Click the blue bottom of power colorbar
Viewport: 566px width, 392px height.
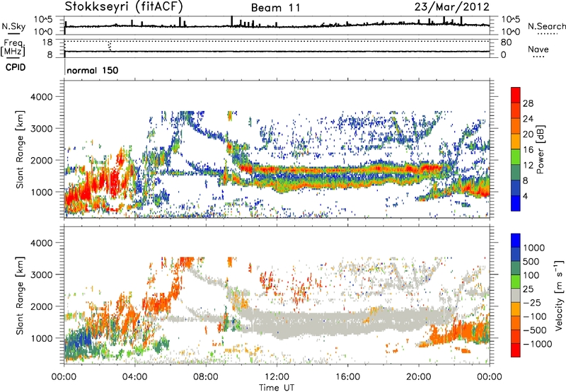(x=516, y=203)
